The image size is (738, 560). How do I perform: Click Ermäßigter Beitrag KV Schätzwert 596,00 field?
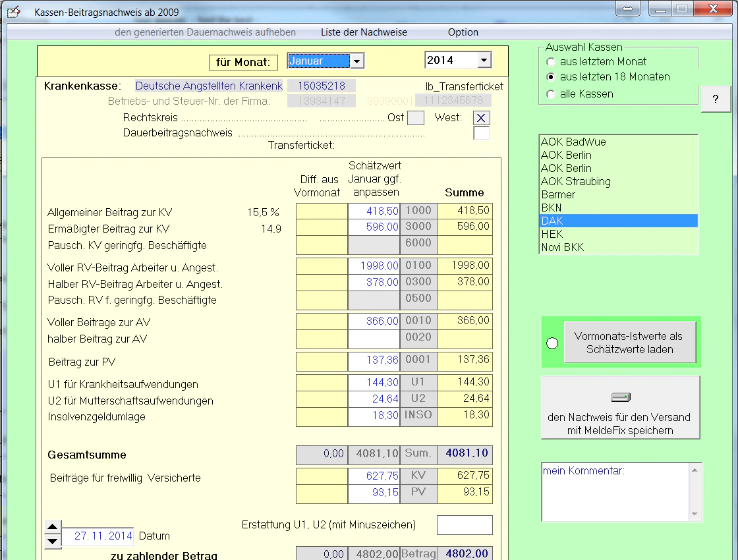(x=374, y=227)
